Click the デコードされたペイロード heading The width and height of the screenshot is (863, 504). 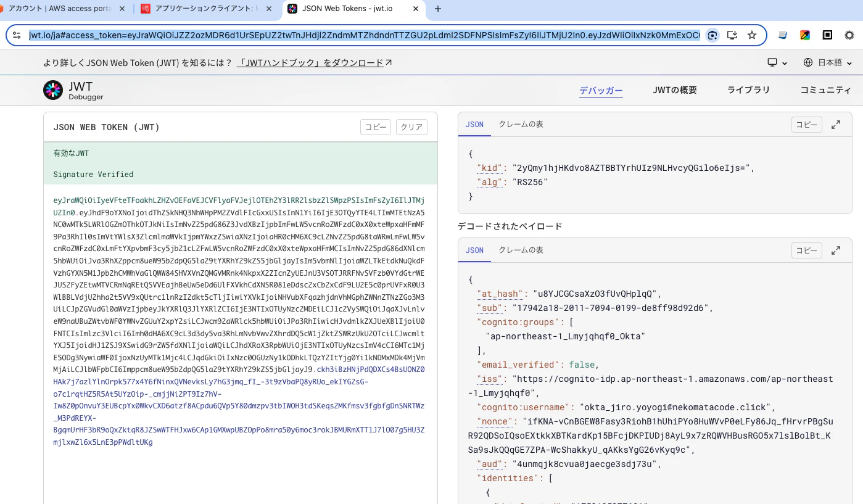(x=510, y=226)
